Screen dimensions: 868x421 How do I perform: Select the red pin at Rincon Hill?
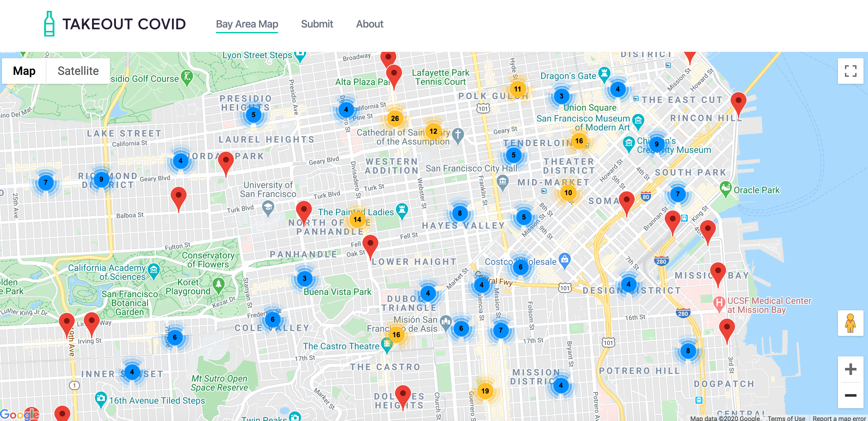coord(738,104)
